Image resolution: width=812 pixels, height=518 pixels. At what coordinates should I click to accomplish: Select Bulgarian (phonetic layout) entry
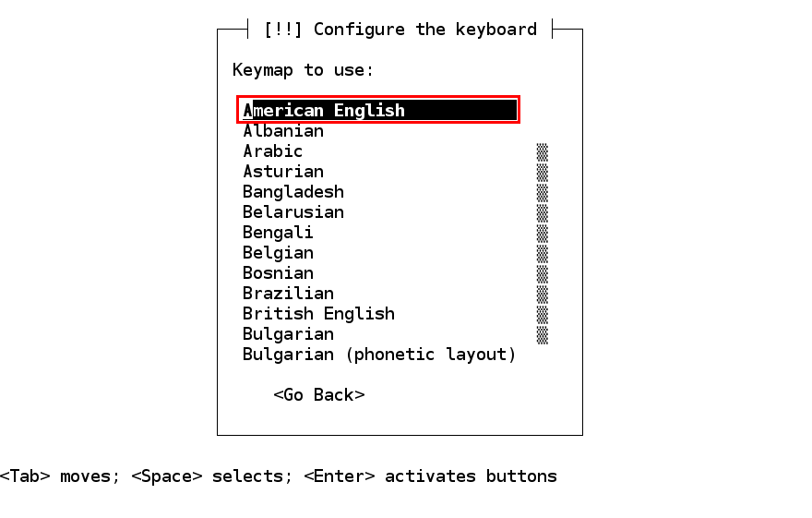379,355
